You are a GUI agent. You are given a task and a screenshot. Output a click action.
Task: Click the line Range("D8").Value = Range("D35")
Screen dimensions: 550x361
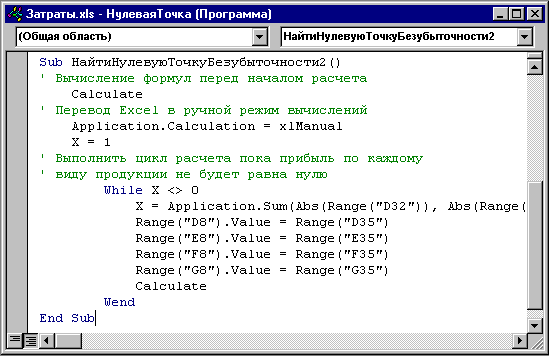(x=262, y=222)
